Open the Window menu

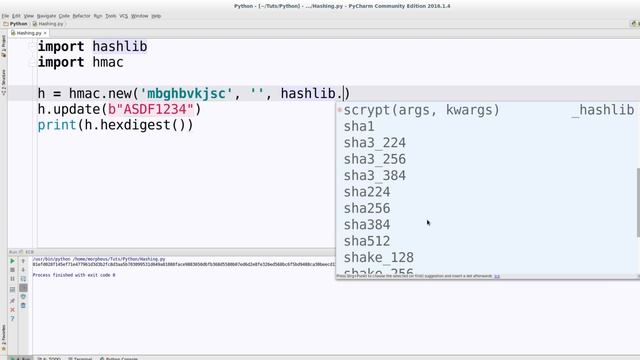tap(140, 16)
